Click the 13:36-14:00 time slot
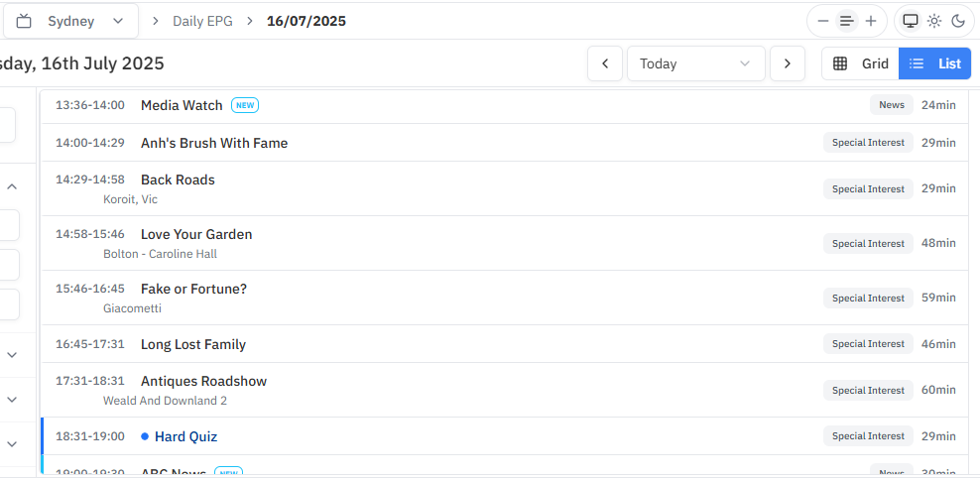This screenshot has width=980, height=481. [90, 105]
